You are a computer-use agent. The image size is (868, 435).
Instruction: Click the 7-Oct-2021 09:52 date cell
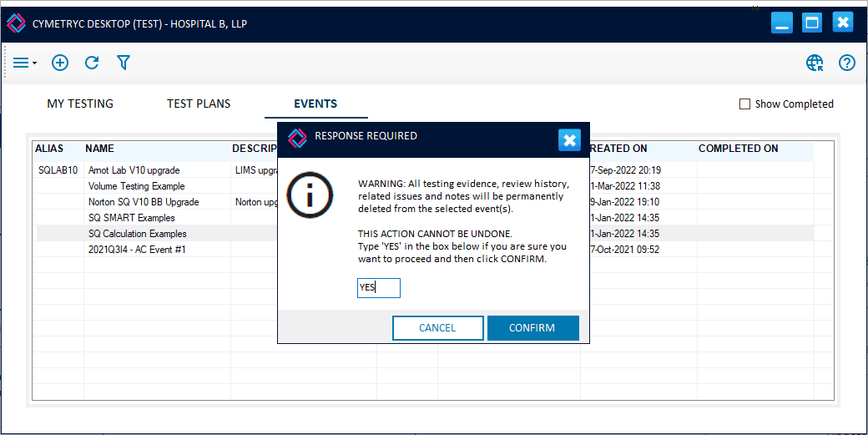tap(625, 250)
